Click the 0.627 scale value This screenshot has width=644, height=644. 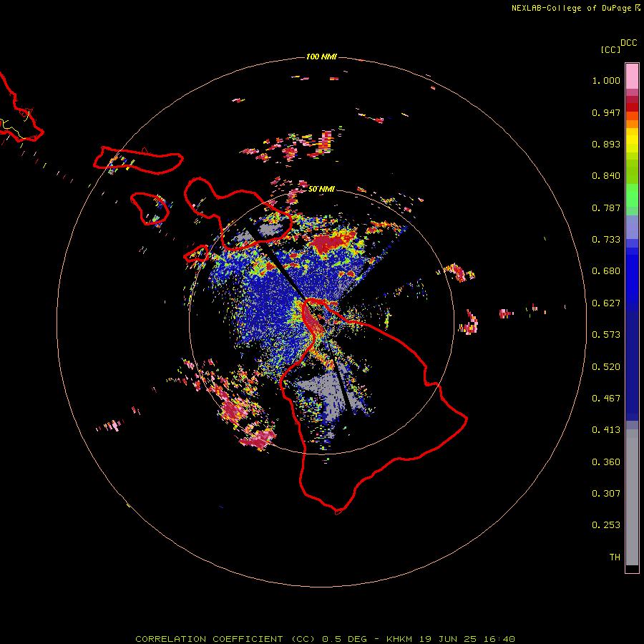(x=606, y=303)
